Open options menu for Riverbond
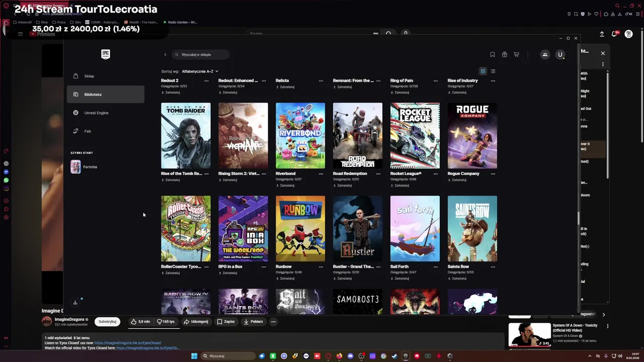Screen dimensions: 644x362 pos(321,173)
